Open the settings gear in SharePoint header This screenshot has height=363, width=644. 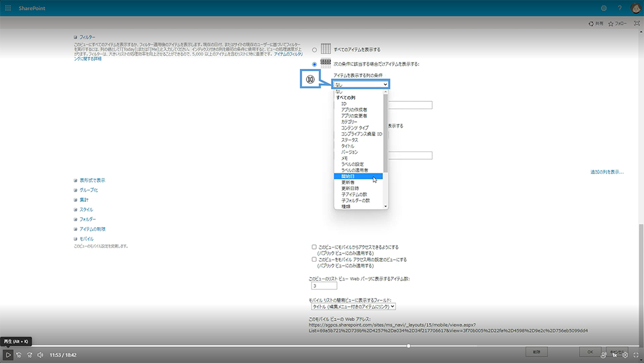(603, 8)
